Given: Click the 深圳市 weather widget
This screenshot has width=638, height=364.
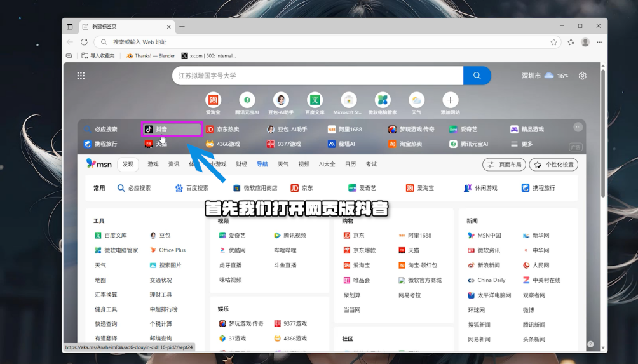Looking at the screenshot, I should (545, 76).
